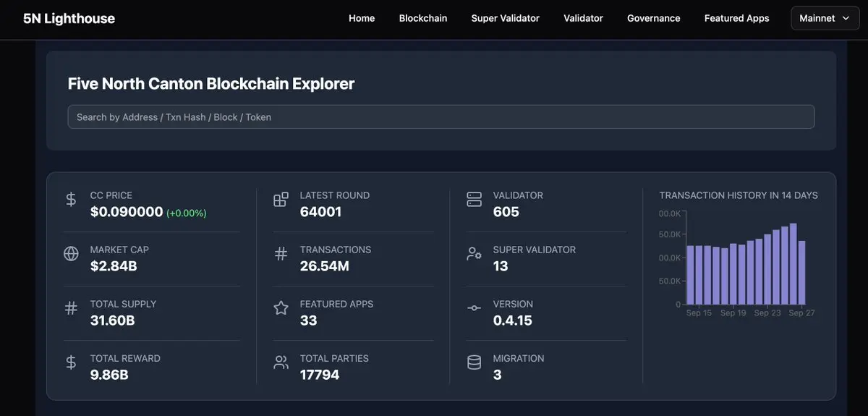Click the migration value 3
This screenshot has height=416, width=868.
pyautogui.click(x=497, y=375)
